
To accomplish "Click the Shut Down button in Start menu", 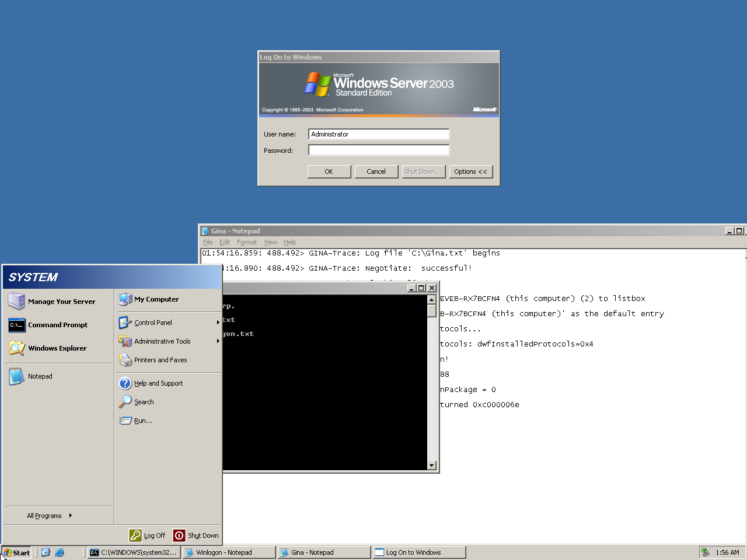I will point(196,535).
